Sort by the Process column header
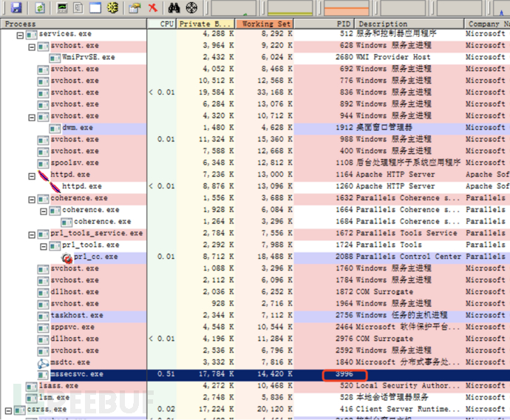Image resolution: width=510 pixels, height=420 pixels. (73, 24)
